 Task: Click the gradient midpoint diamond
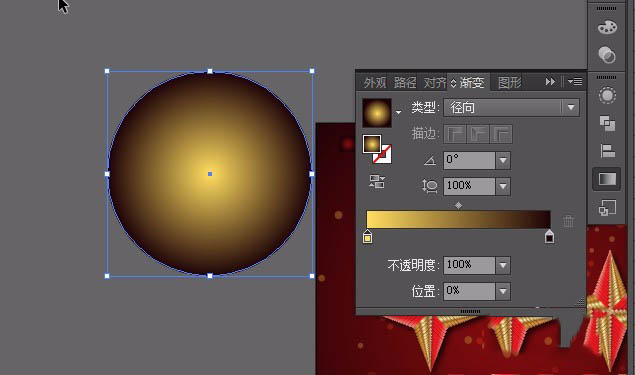pyautogui.click(x=458, y=206)
